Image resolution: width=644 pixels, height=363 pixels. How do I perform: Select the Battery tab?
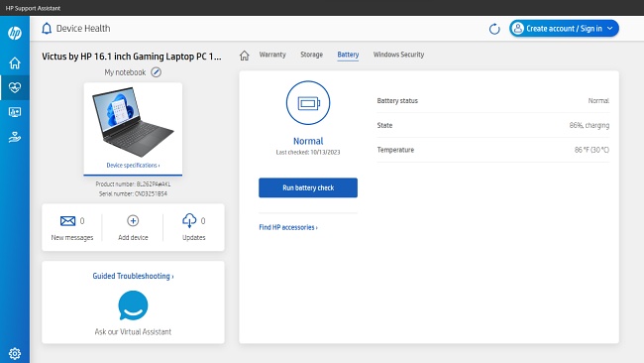click(x=348, y=55)
